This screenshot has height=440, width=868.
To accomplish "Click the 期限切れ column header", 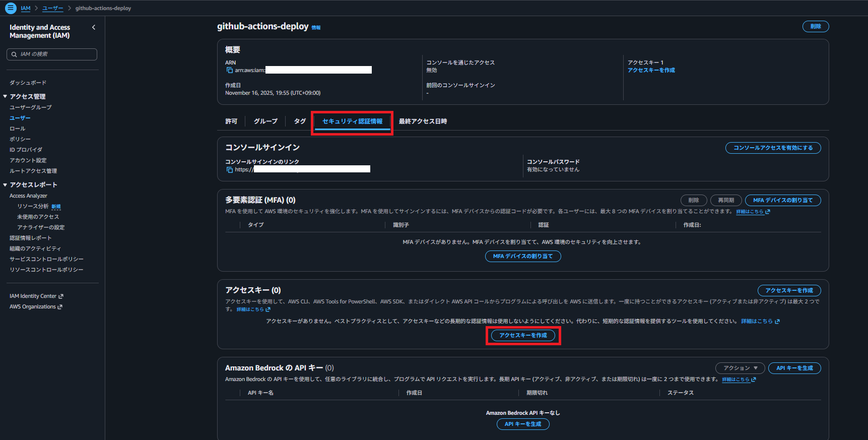I will tap(537, 393).
